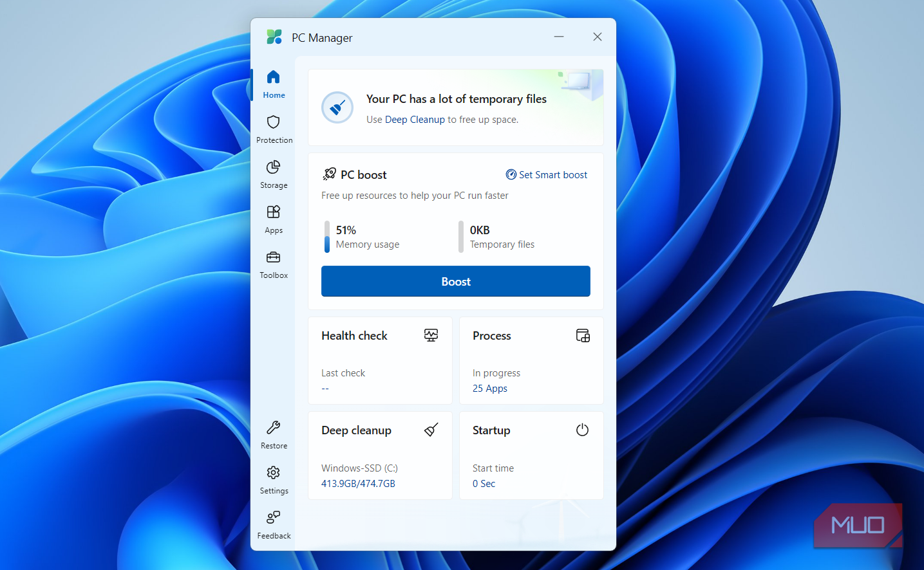
Task: Open the Toolbox briefcase icon
Action: tap(273, 257)
